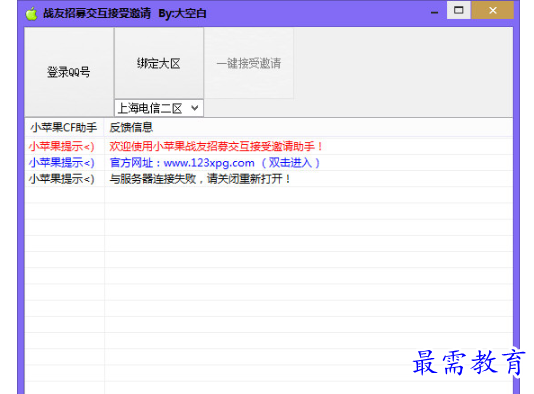
Task: Click the green apple title bar icon
Action: 31,14
